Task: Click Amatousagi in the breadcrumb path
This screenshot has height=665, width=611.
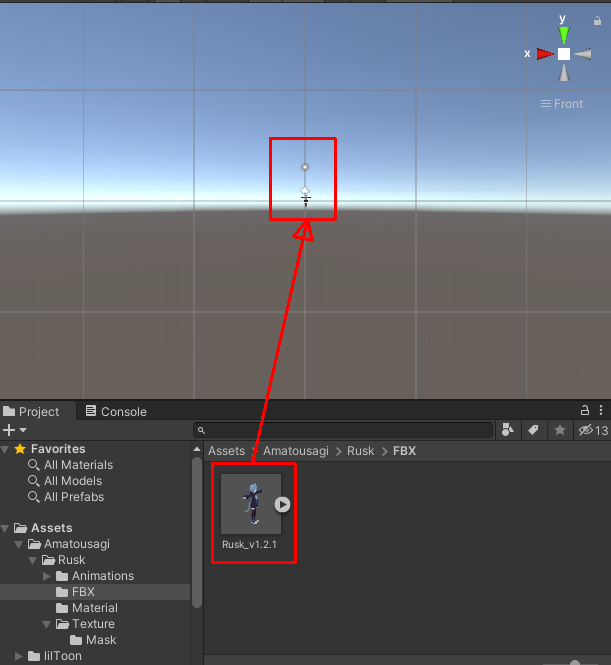Action: pos(296,451)
